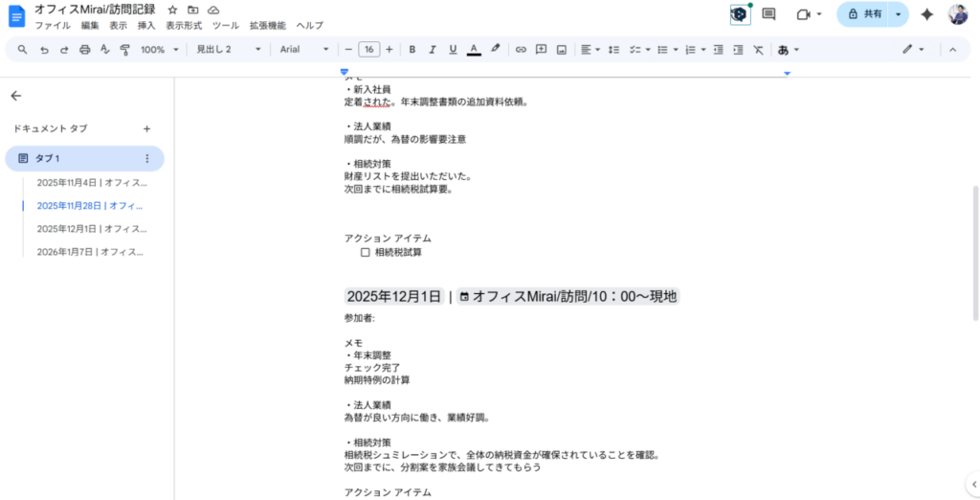Toggle italic formatting
The image size is (980, 500).
tap(432, 50)
